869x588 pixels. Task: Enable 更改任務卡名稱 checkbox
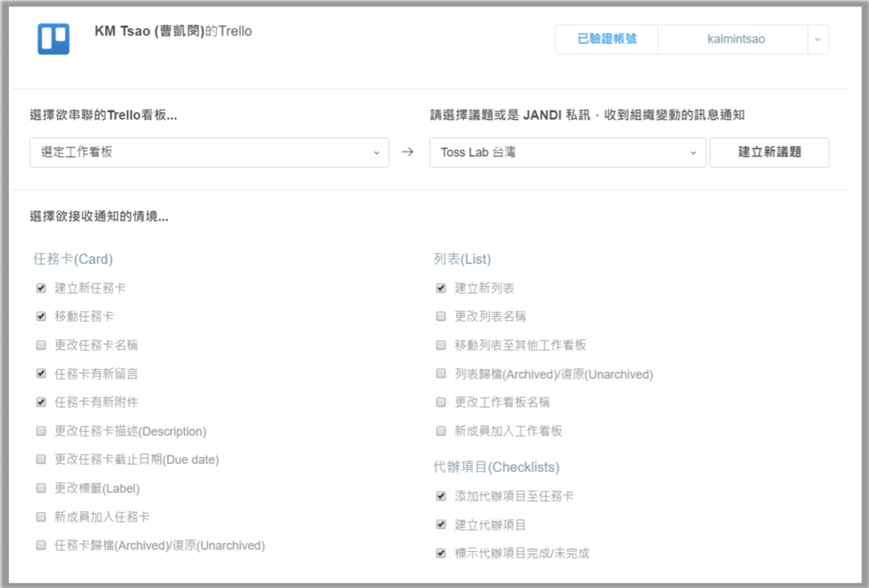tap(41, 345)
